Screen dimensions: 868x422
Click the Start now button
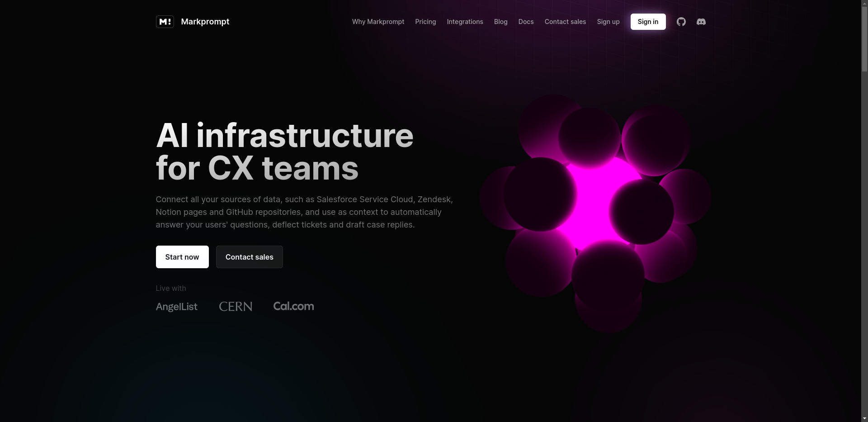(x=182, y=257)
